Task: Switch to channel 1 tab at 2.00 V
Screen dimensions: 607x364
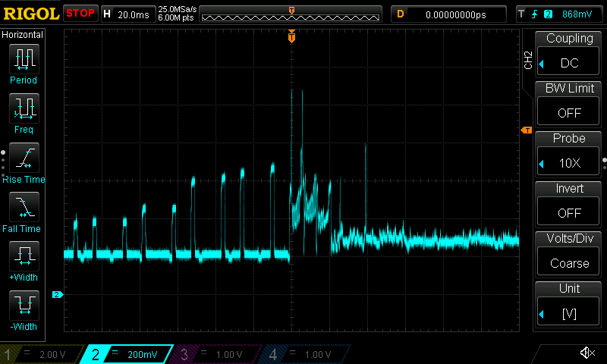Action: click(38, 354)
